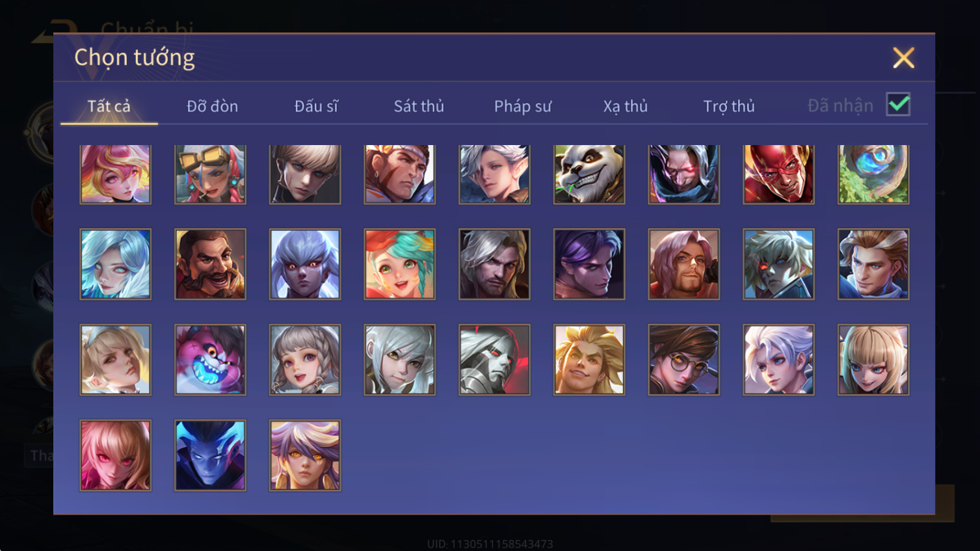Image resolution: width=980 pixels, height=551 pixels.
Task: Select the spiky golden-haired hero
Action: (x=589, y=360)
